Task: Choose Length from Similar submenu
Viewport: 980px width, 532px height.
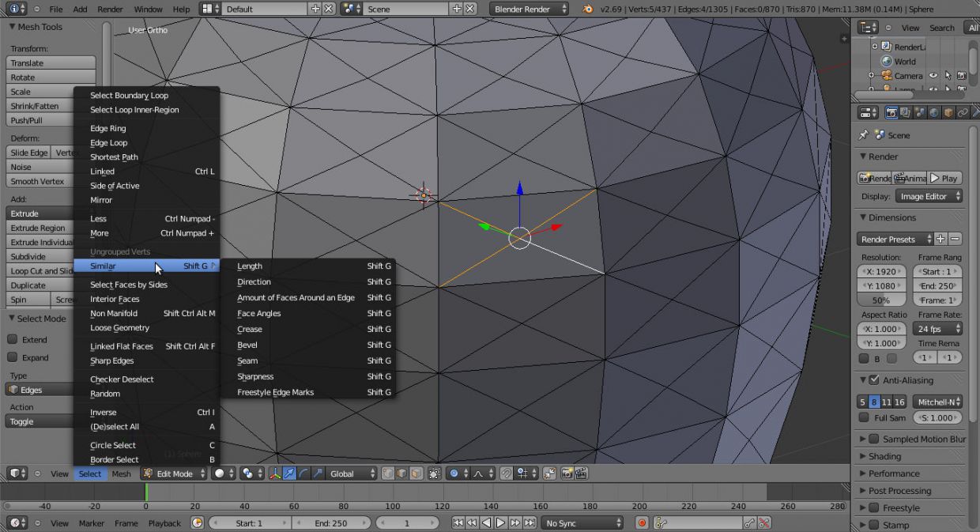Action: click(x=307, y=266)
